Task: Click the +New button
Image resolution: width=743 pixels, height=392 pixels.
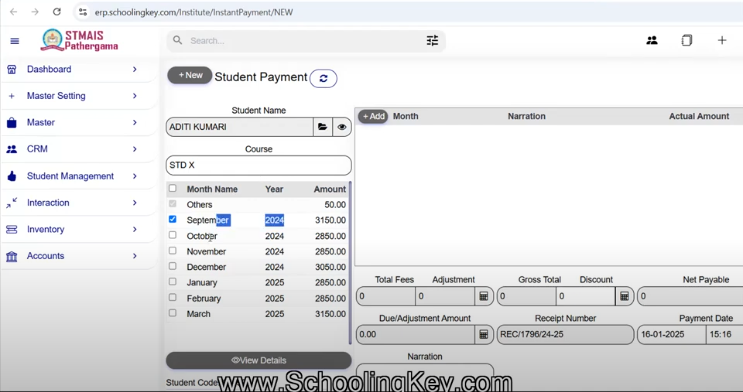Action: point(190,75)
